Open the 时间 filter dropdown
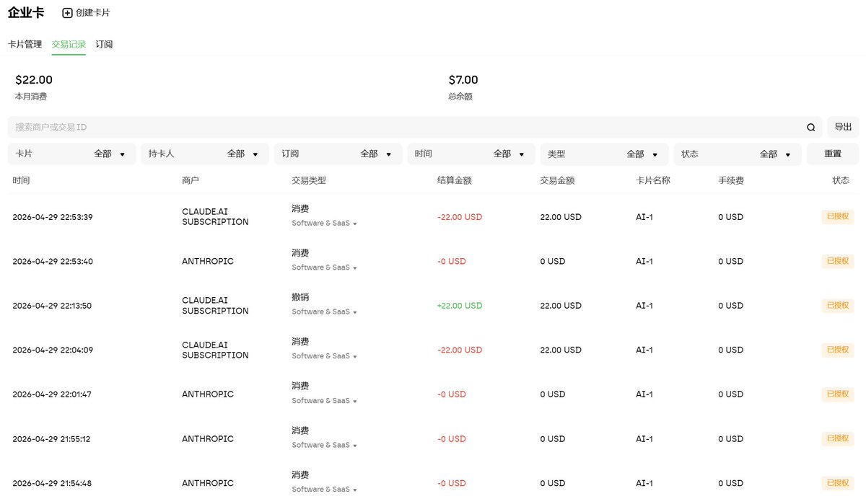 tap(471, 154)
